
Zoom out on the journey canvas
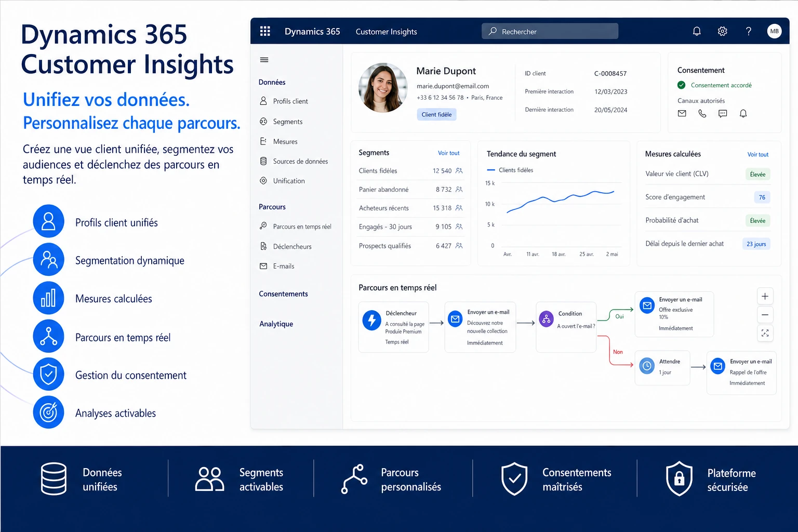765,315
